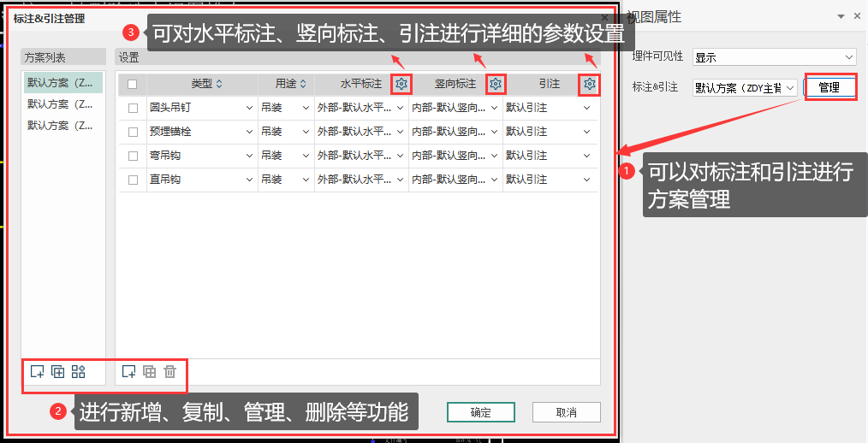The width and height of the screenshot is (868, 443).
Task: Sort by 类型 column arrows
Action: [219, 84]
